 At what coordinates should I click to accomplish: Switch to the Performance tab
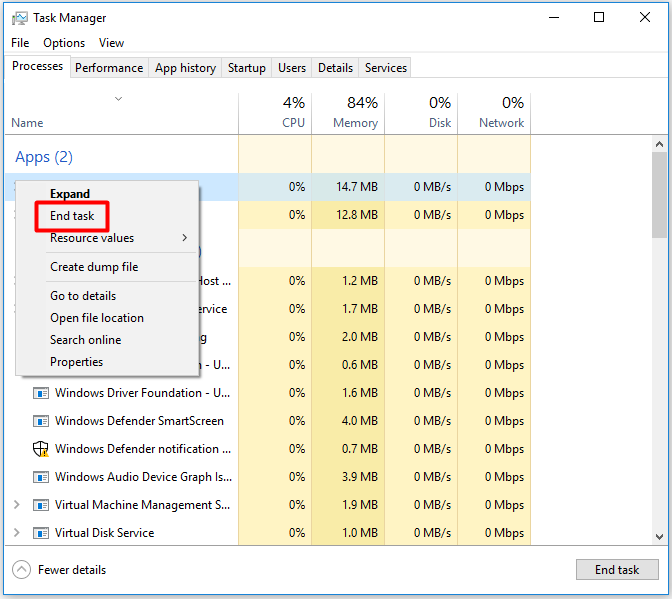click(109, 68)
